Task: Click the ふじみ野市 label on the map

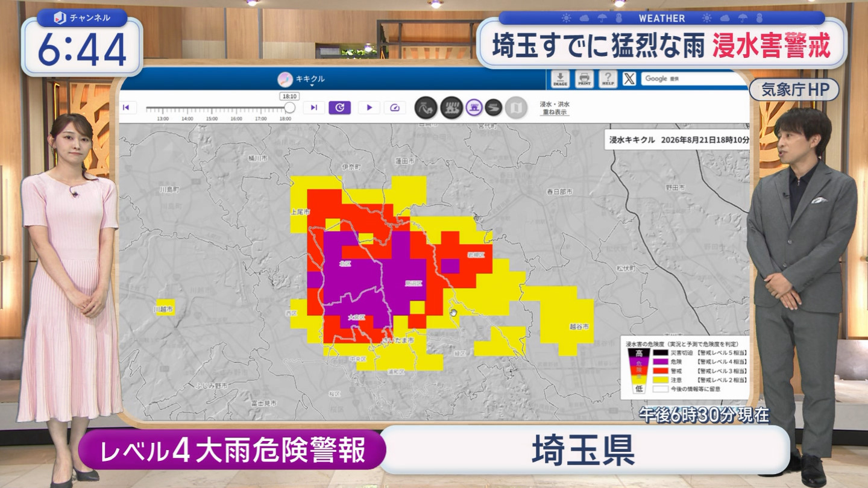Action: pyautogui.click(x=212, y=385)
